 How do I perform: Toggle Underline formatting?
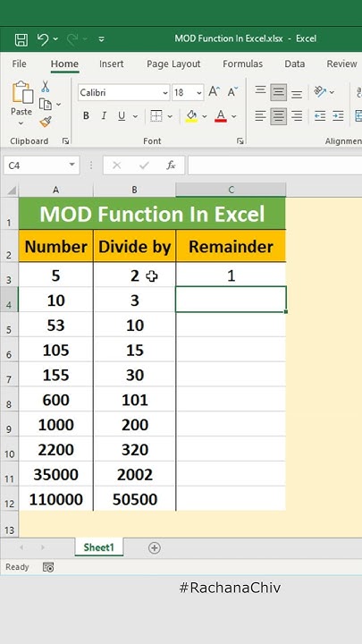click(x=122, y=116)
